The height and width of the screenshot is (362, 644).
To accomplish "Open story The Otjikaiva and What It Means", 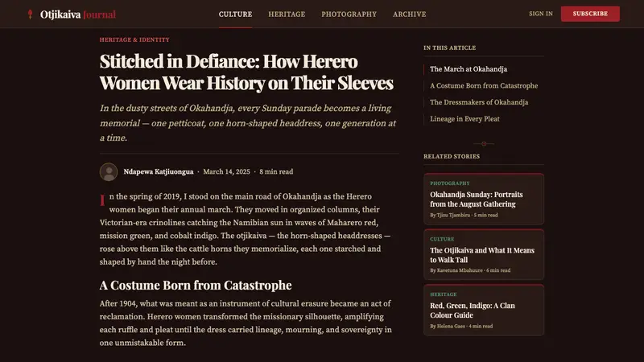I will (482, 255).
